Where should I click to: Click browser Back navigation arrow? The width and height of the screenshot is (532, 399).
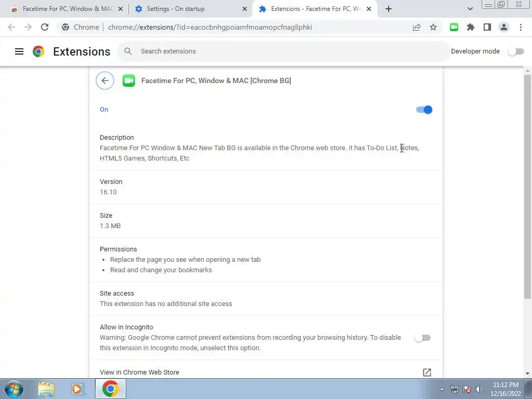11,27
